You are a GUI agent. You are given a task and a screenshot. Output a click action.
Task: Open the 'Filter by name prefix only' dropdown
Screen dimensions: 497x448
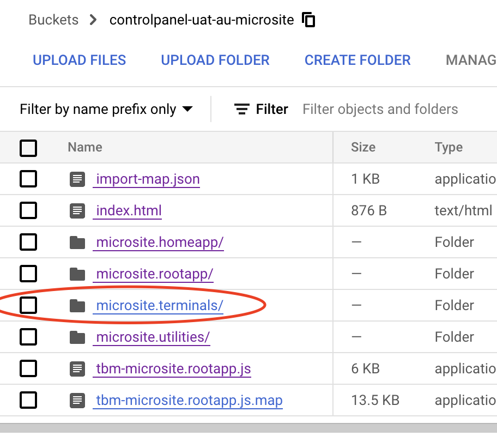106,110
